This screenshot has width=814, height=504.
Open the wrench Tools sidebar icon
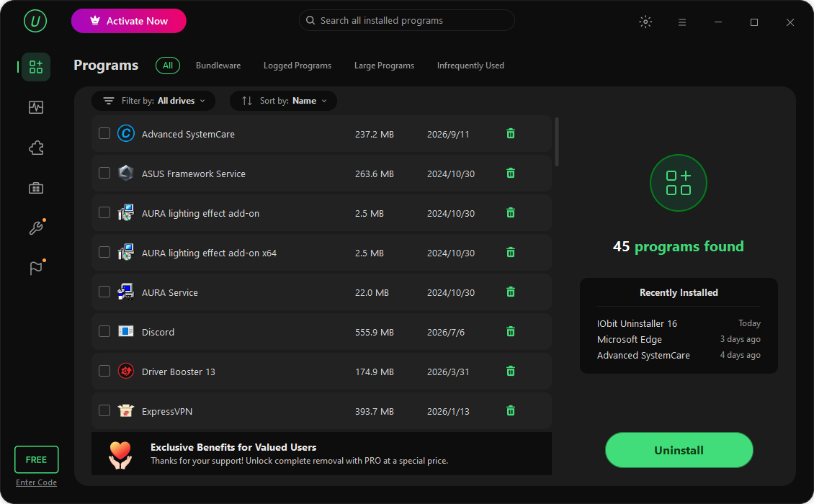[x=36, y=228]
